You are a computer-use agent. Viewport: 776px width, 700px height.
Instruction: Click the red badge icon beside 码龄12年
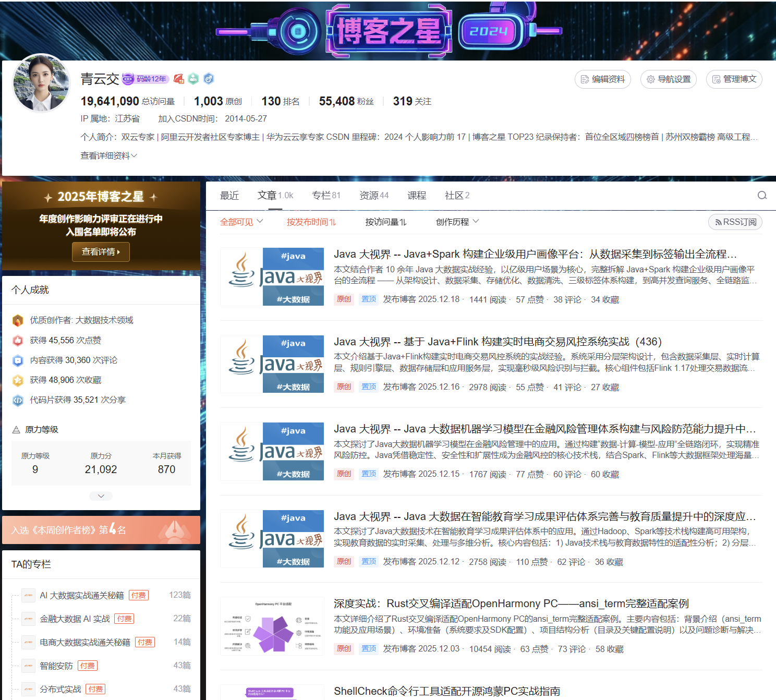click(x=179, y=79)
